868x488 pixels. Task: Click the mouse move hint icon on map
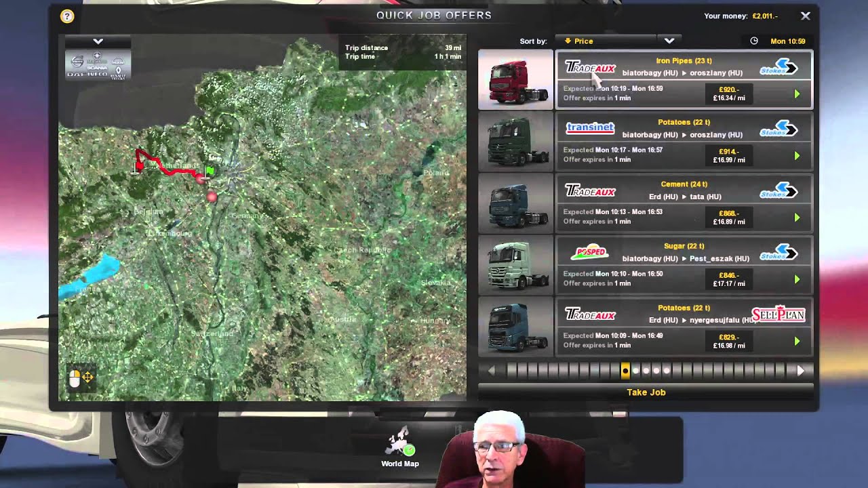pos(81,378)
